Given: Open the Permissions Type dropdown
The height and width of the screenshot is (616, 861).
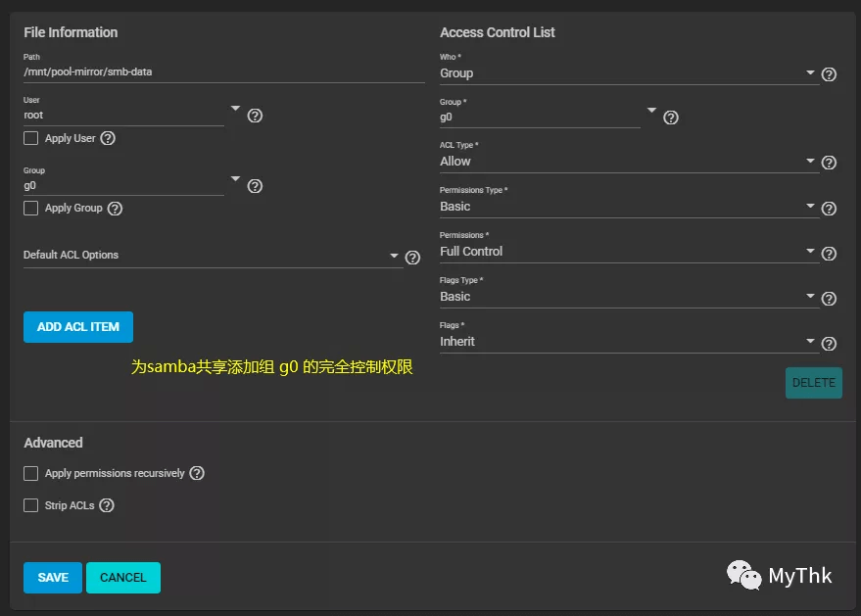Looking at the screenshot, I should pyautogui.click(x=627, y=207).
